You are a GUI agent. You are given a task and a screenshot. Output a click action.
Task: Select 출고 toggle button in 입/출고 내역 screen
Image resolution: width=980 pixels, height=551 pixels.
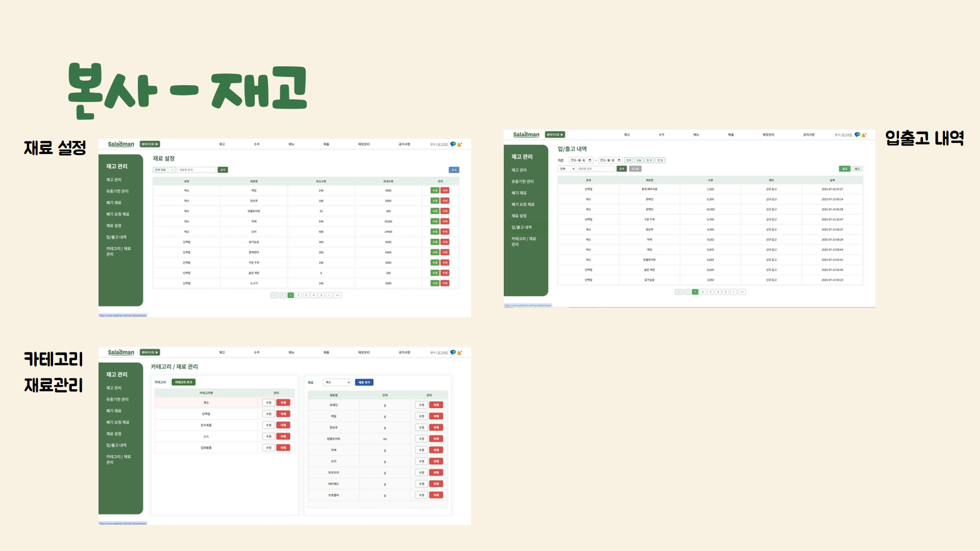[857, 169]
